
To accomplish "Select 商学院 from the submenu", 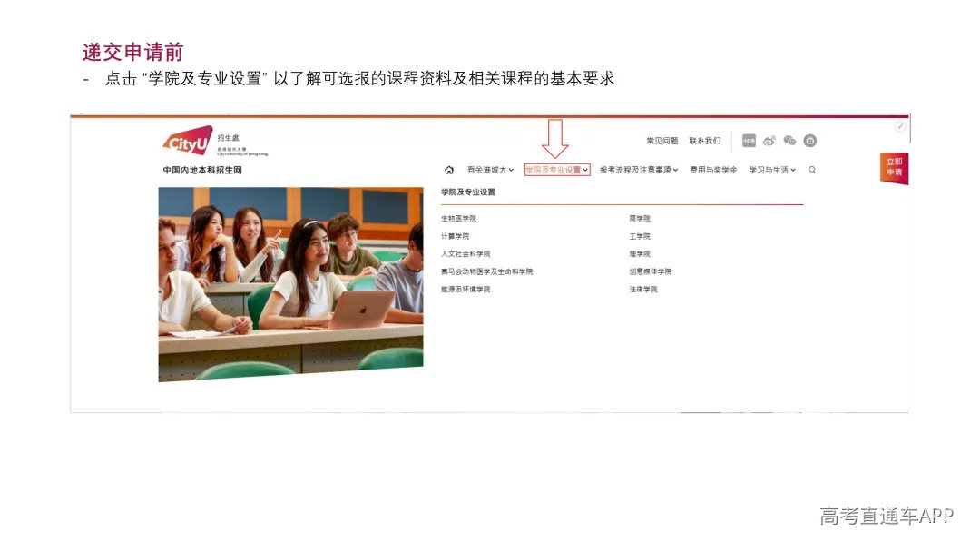I will [x=640, y=219].
